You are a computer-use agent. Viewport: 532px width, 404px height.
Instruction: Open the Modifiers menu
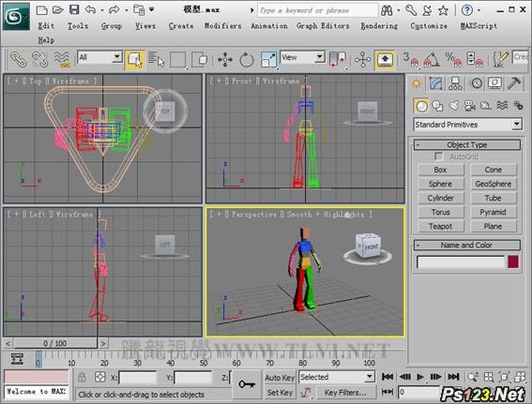point(222,25)
